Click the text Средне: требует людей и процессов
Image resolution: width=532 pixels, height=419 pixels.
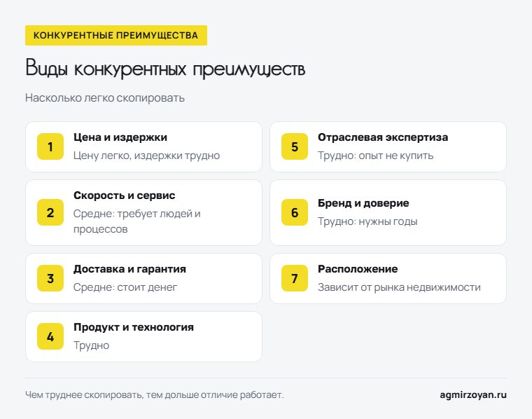pos(136,221)
